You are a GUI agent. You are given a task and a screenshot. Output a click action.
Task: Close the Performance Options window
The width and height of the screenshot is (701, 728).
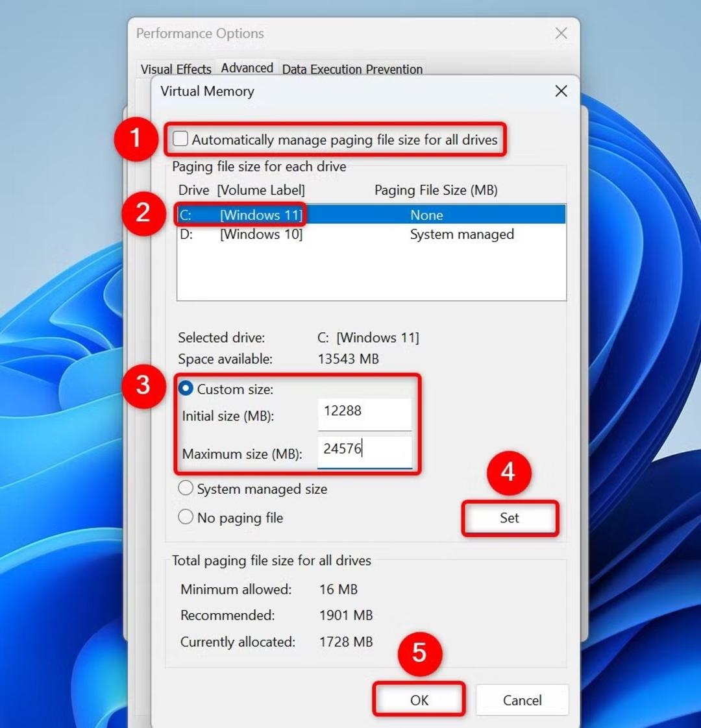561,34
